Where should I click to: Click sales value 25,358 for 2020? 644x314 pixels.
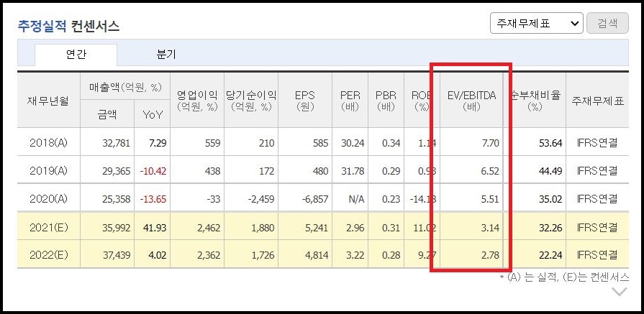pyautogui.click(x=117, y=199)
